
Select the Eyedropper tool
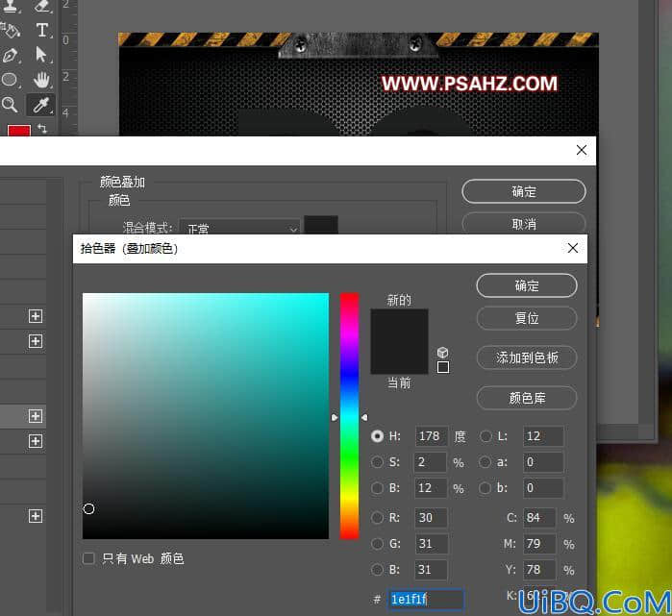[x=40, y=105]
